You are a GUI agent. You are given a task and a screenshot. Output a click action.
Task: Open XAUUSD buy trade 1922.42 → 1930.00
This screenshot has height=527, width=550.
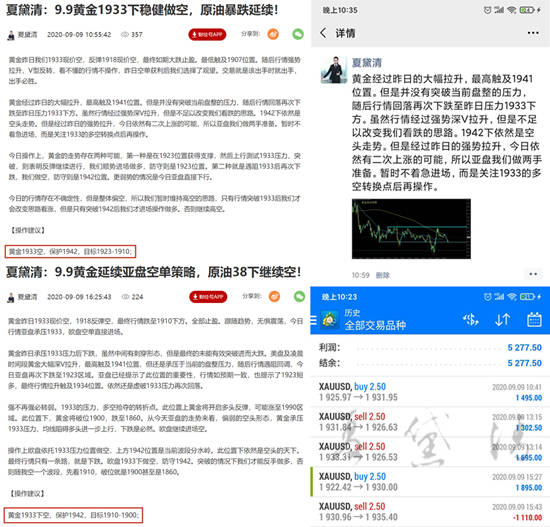(430, 482)
